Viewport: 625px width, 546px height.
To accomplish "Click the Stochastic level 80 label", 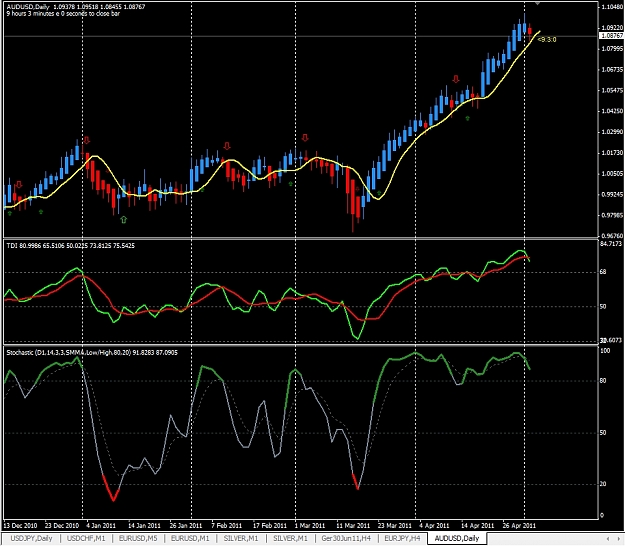I will [603, 381].
